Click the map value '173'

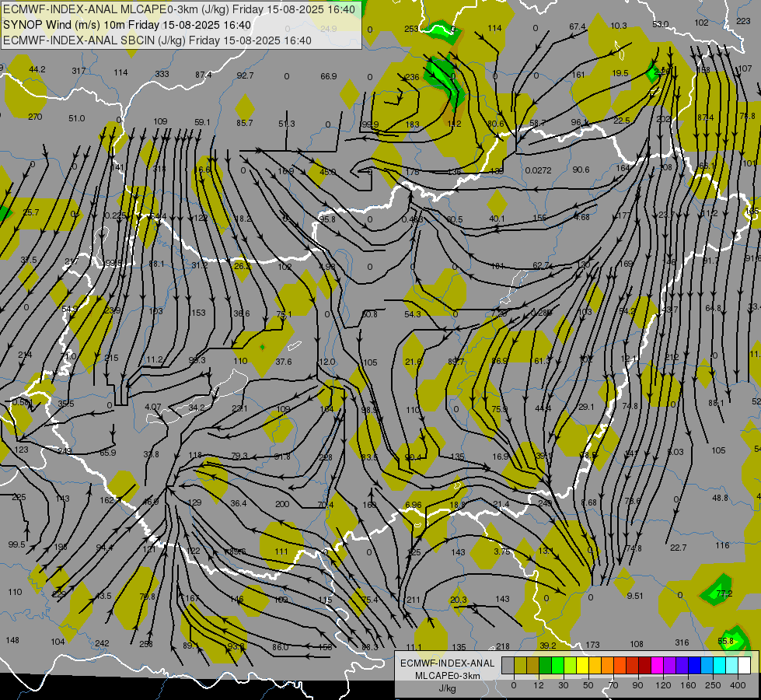coord(592,645)
